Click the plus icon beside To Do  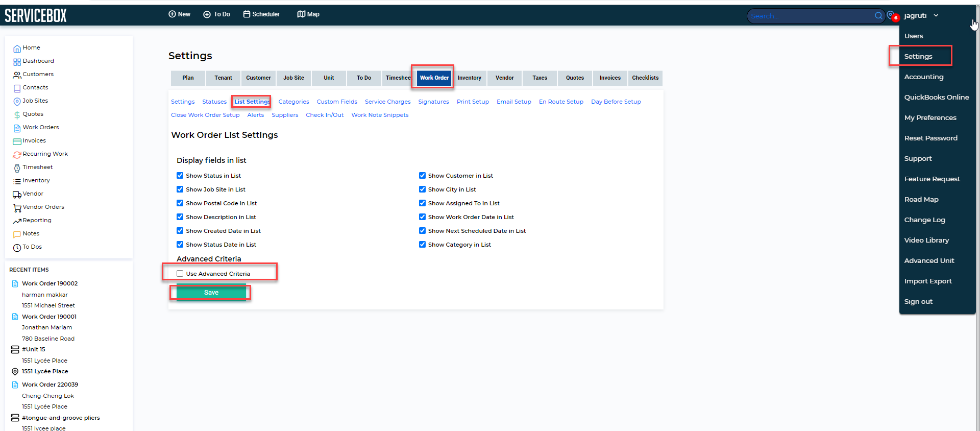click(207, 14)
